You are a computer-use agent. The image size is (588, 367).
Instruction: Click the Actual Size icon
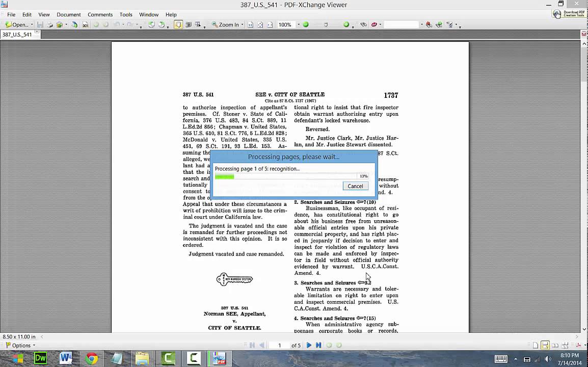click(x=251, y=24)
